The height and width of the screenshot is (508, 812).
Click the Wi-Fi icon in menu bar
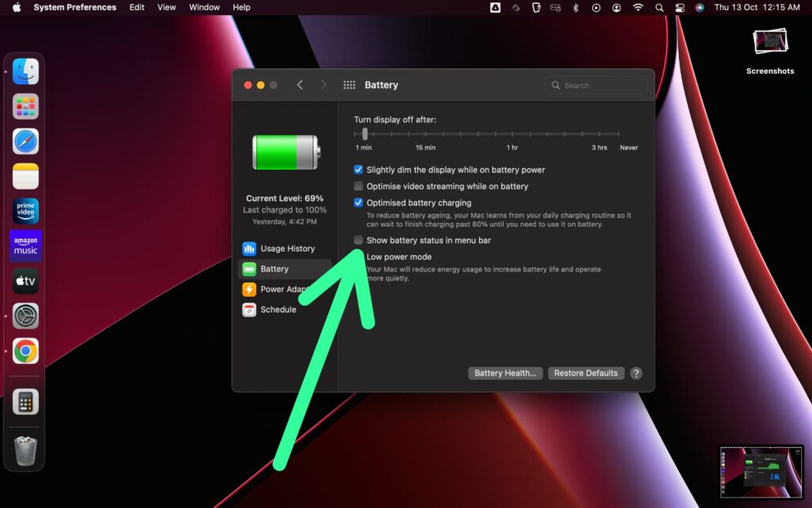[x=638, y=7]
